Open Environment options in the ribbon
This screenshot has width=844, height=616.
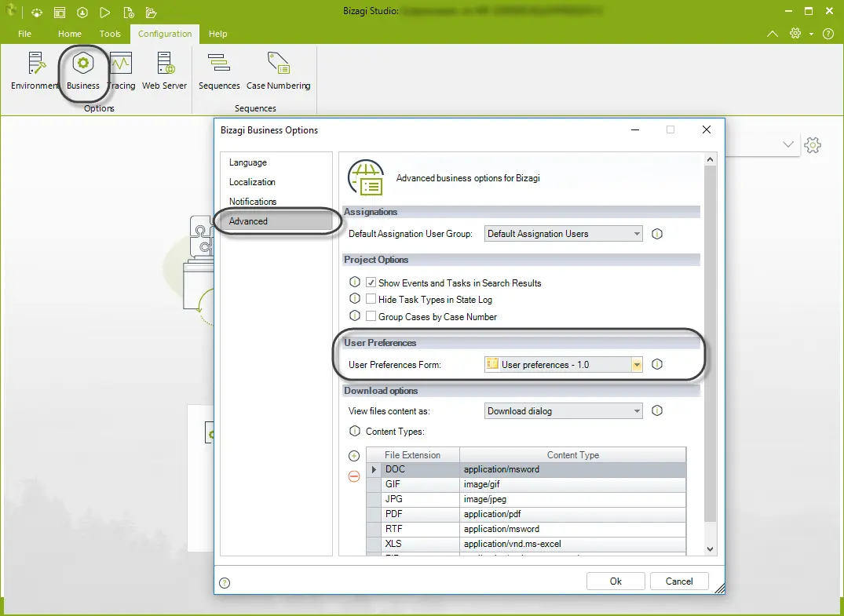tap(35, 71)
